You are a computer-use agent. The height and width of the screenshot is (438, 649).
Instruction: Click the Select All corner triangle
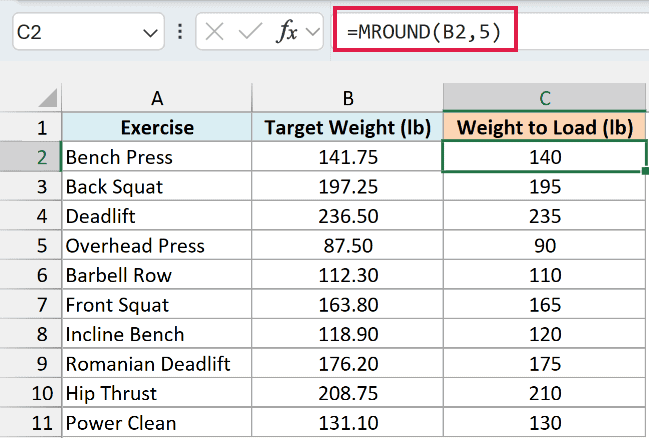click(x=48, y=99)
